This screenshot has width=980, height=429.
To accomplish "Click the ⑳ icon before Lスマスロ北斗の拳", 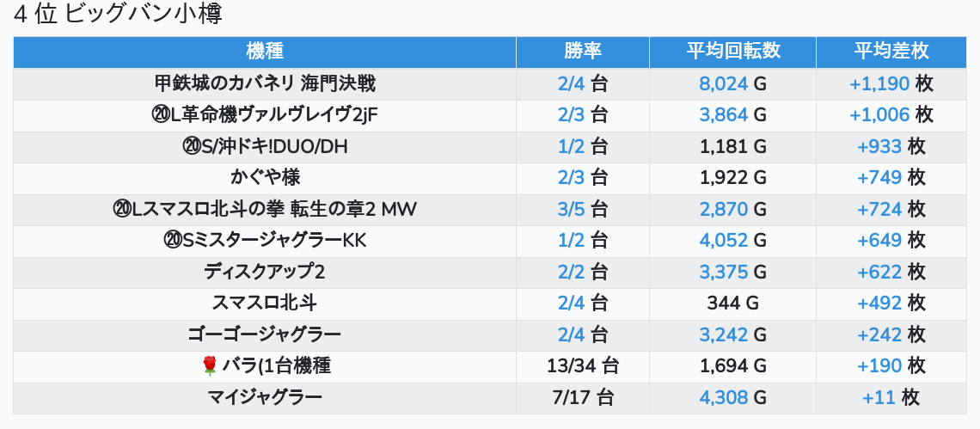I will (121, 209).
